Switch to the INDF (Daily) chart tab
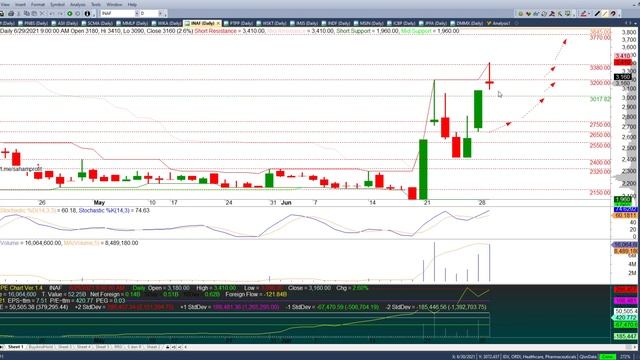The width and height of the screenshot is (640, 360). (336, 23)
